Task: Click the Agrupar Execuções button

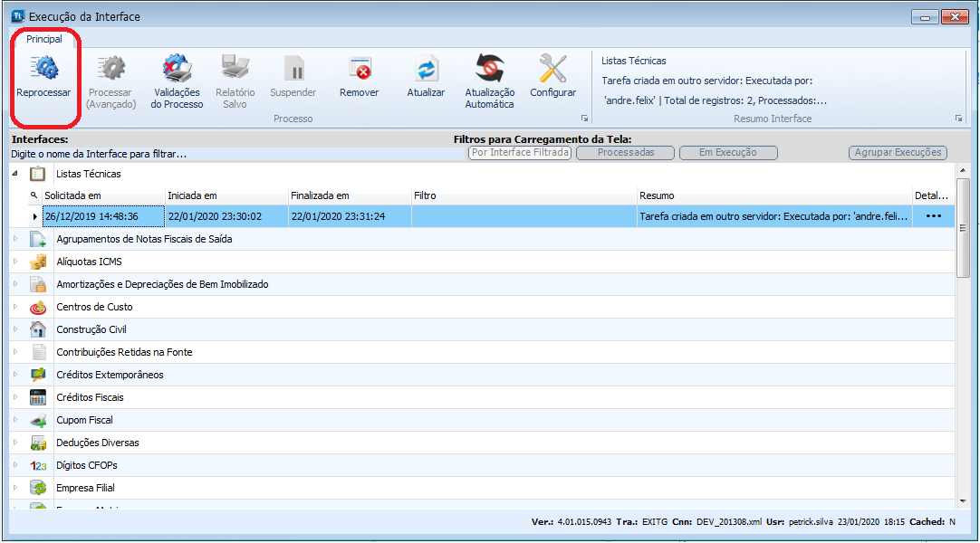Action: [898, 153]
